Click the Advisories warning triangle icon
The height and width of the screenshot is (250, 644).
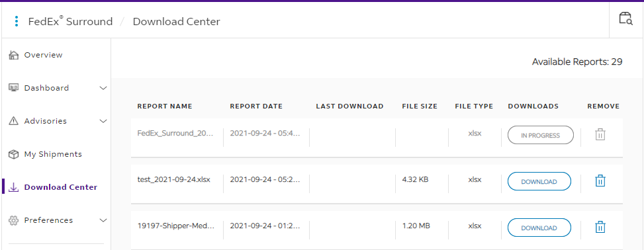coord(13,121)
